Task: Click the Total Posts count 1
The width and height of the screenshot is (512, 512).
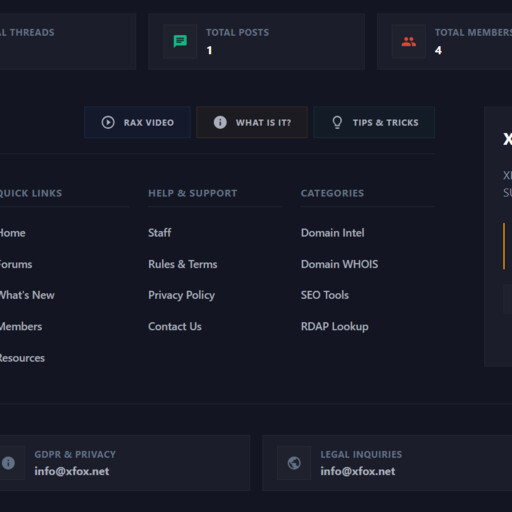Action: (209, 50)
